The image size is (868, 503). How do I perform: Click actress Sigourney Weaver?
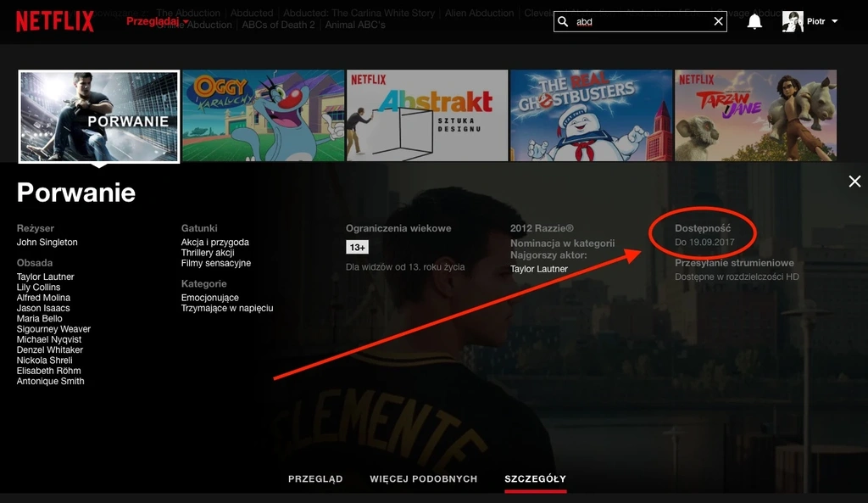[x=53, y=329]
